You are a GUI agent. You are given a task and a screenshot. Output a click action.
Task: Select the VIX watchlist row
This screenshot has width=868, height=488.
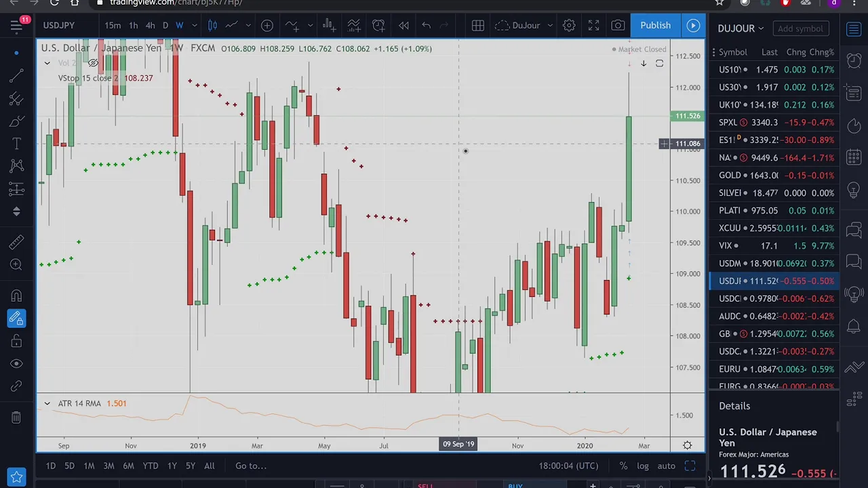pyautogui.click(x=774, y=246)
